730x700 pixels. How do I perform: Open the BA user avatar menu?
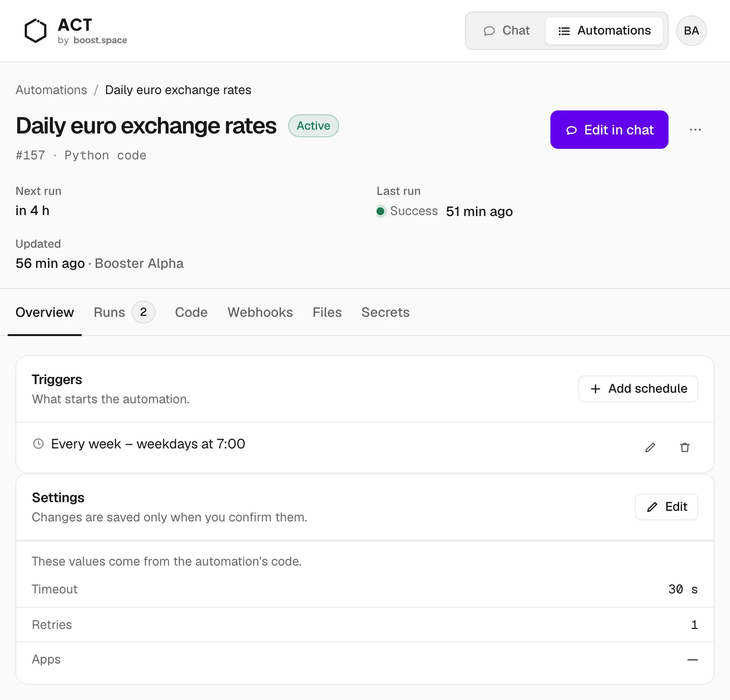click(691, 31)
